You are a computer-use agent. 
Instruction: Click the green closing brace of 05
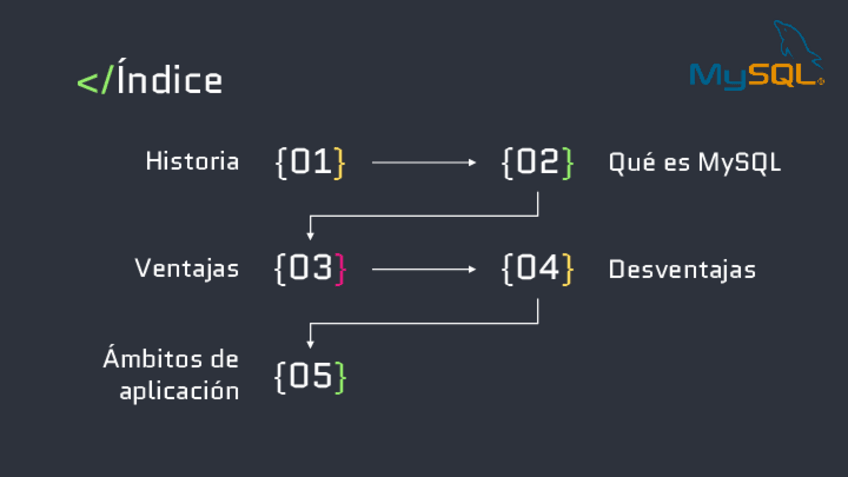[341, 376]
